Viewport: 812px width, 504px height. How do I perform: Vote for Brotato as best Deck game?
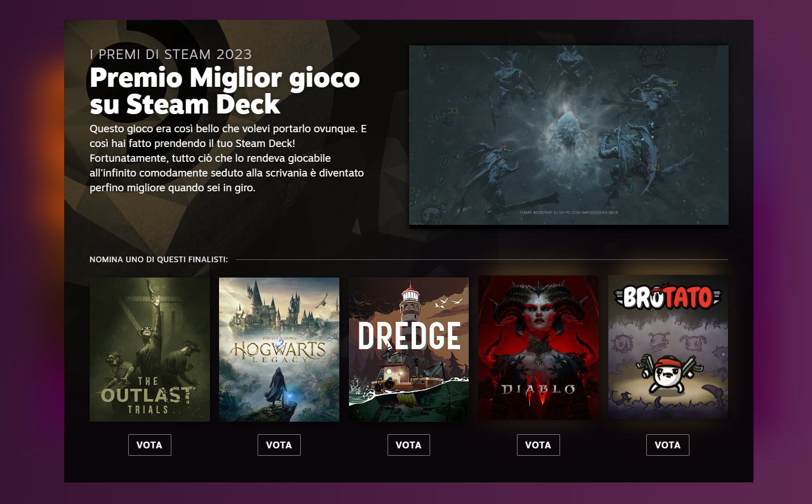coord(667,445)
